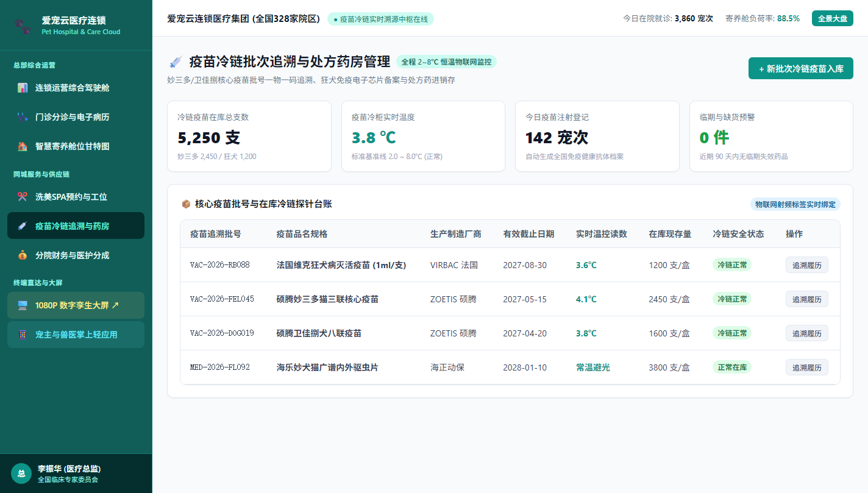Click the syringe icon in the page title
The image size is (868, 493).
coord(176,62)
